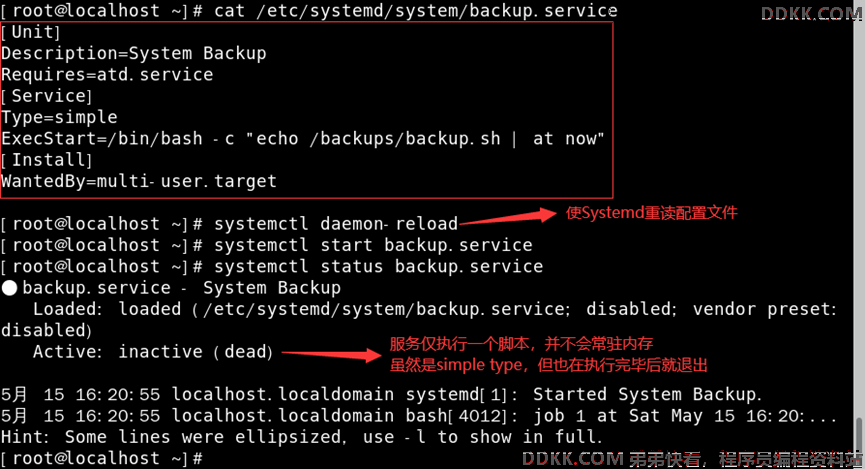
Task: Click the red annotation mentioning simple type
Action: point(548,365)
